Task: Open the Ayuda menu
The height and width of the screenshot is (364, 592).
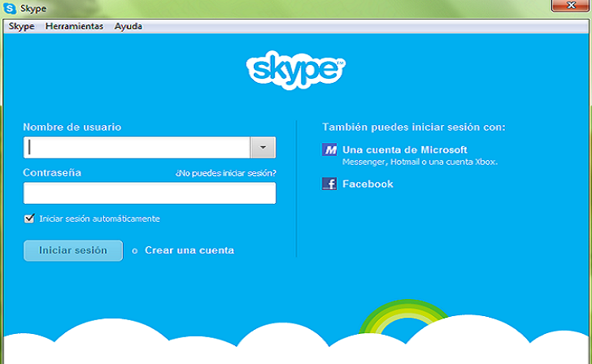Action: coord(128,26)
